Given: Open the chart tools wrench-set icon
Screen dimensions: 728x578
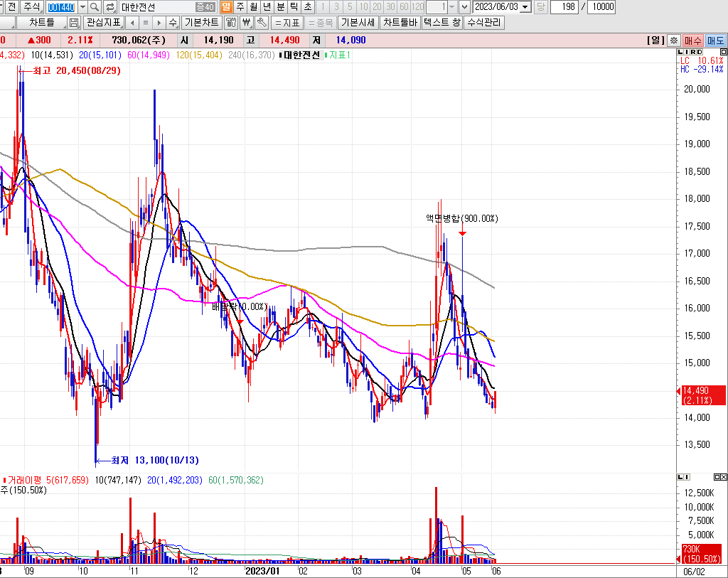Looking at the screenshot, I should pos(231,22).
